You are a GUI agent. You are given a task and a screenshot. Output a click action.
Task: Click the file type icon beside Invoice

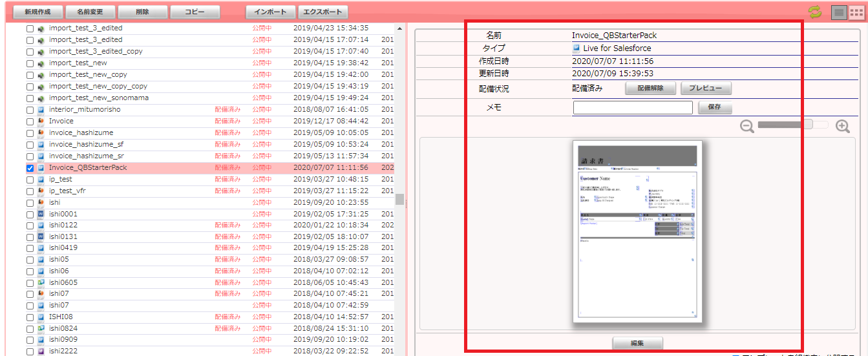coord(40,121)
